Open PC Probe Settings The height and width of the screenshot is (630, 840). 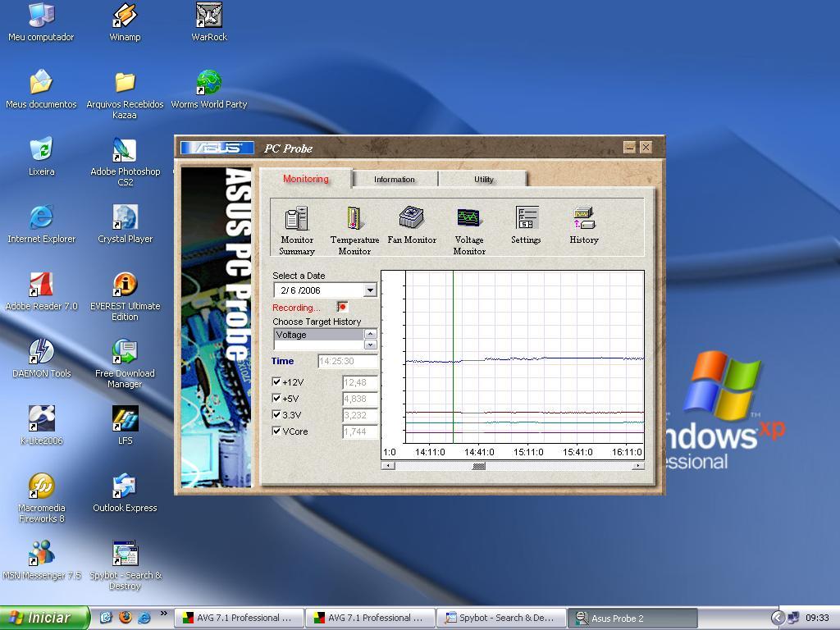click(526, 226)
